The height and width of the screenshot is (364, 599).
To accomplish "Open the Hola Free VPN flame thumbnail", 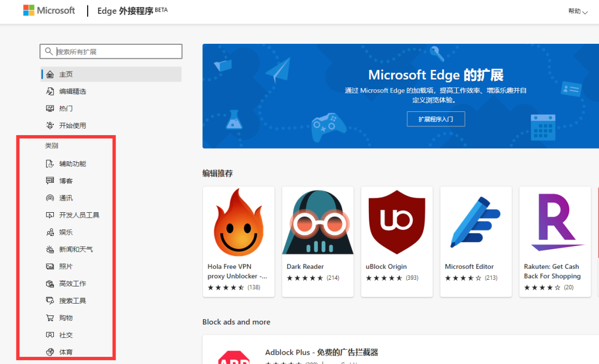I will click(238, 223).
